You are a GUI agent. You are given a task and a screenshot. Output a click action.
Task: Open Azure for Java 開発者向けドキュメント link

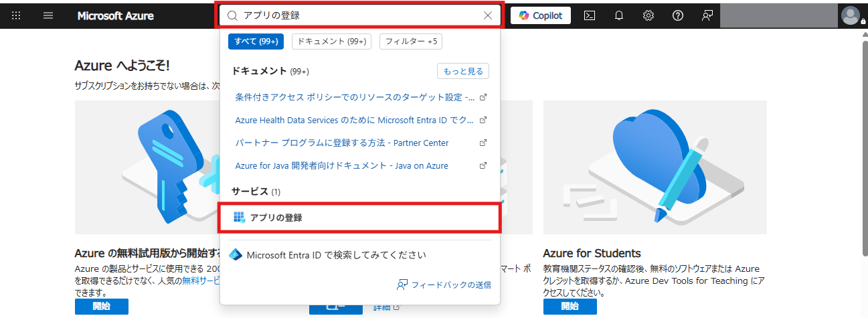tap(341, 165)
